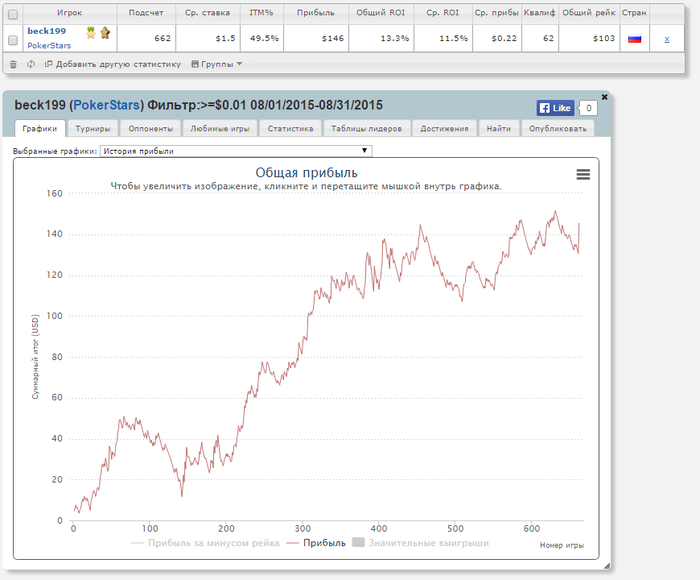Click the $103 total rake cell
The height and width of the screenshot is (580, 700).
[588, 38]
